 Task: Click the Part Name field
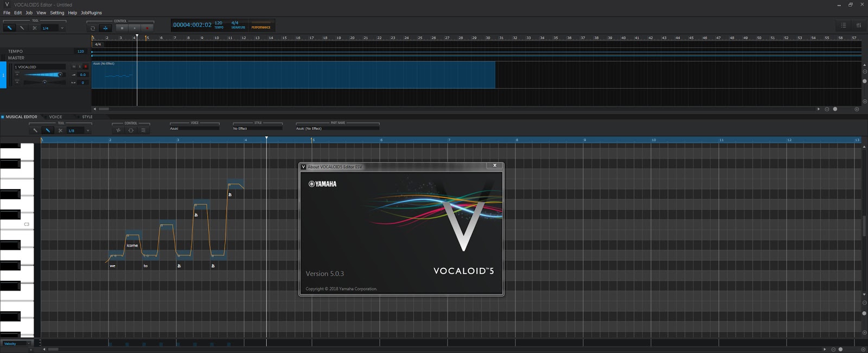(x=337, y=129)
